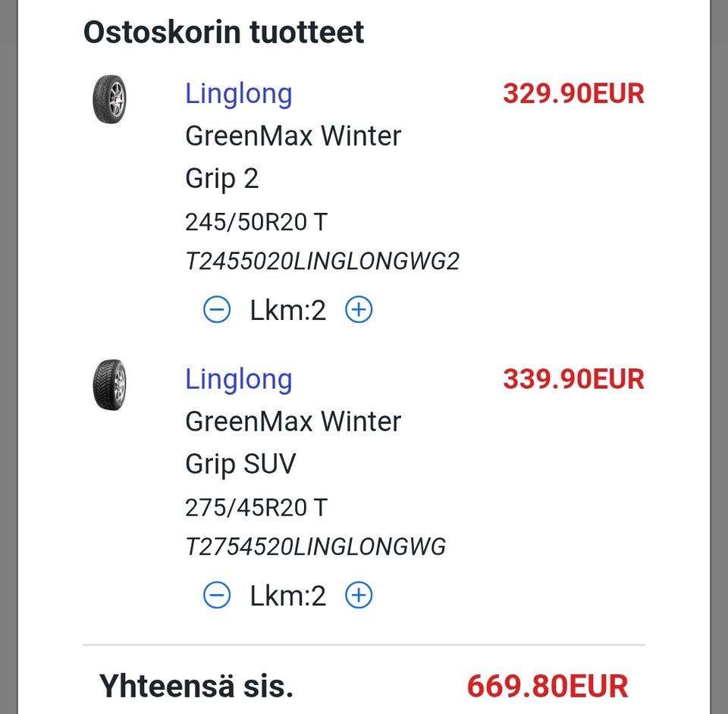728x714 pixels.
Task: Select the 245/50R20 T tire size text
Action: (256, 222)
